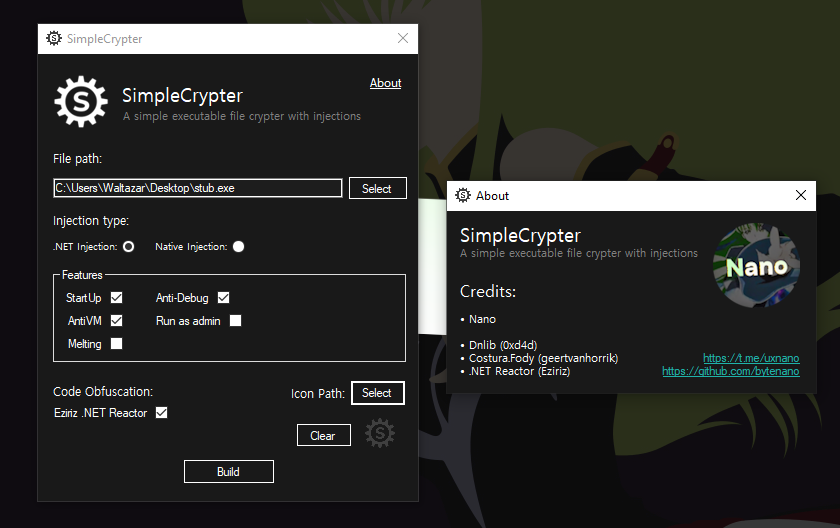This screenshot has width=840, height=528.
Task: Click the Features group label
Action: pyautogui.click(x=82, y=275)
